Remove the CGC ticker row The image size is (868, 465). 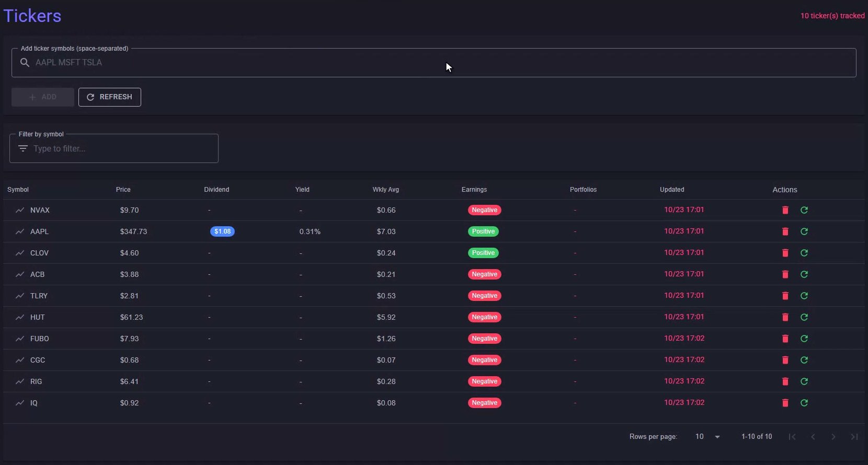785,360
